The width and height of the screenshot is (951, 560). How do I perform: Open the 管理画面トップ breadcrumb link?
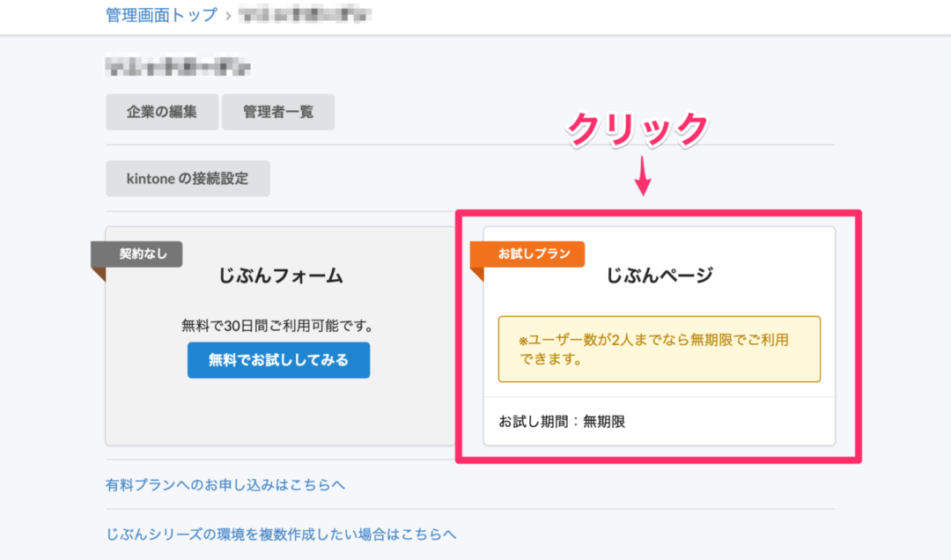pyautogui.click(x=161, y=14)
